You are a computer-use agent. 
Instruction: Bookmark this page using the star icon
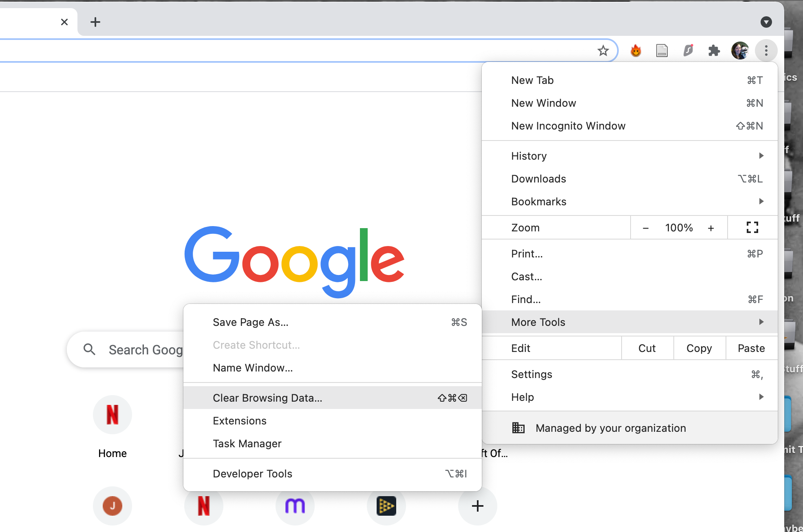pos(602,50)
